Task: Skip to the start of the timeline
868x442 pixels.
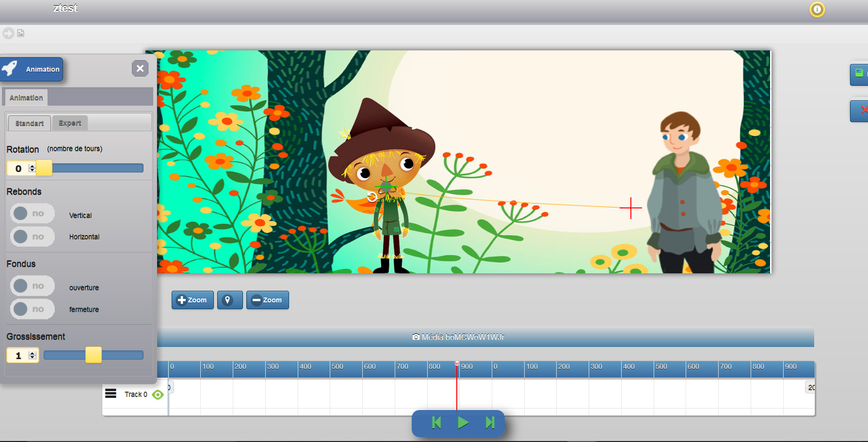Action: click(x=436, y=423)
